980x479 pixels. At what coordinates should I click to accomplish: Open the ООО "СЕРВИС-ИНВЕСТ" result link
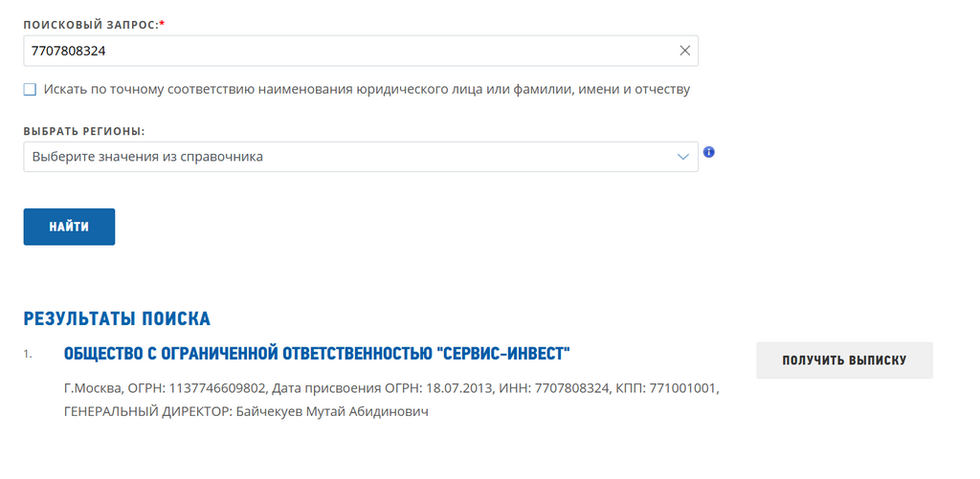(x=317, y=355)
